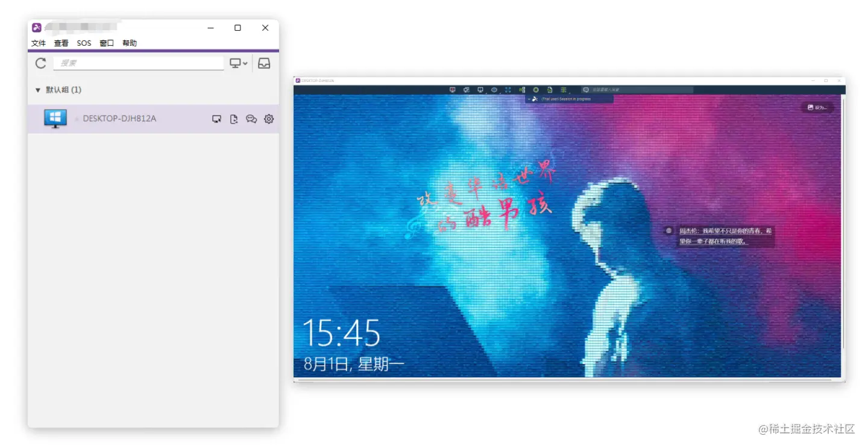Select the DESKTOP-DJH812A computer row
The height and width of the screenshot is (448, 868).
(153, 119)
